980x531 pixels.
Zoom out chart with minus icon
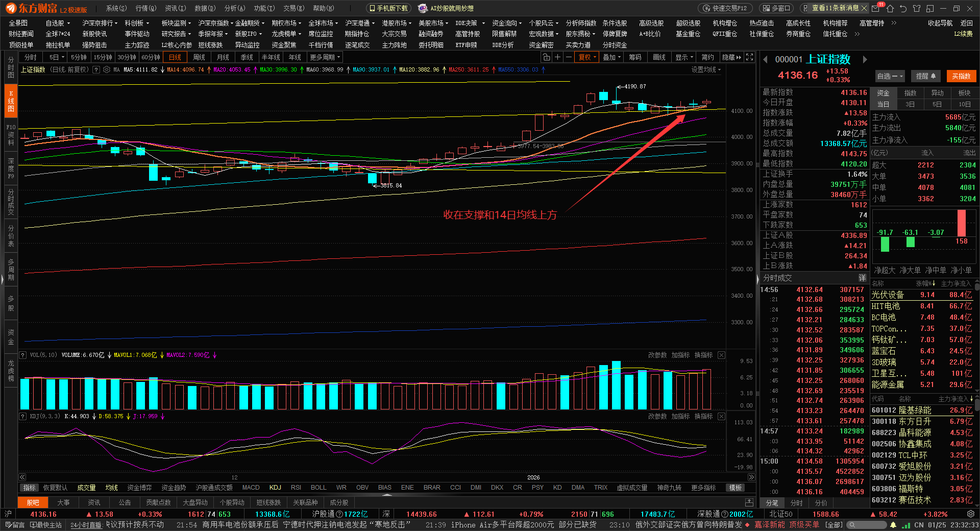pyautogui.click(x=569, y=57)
